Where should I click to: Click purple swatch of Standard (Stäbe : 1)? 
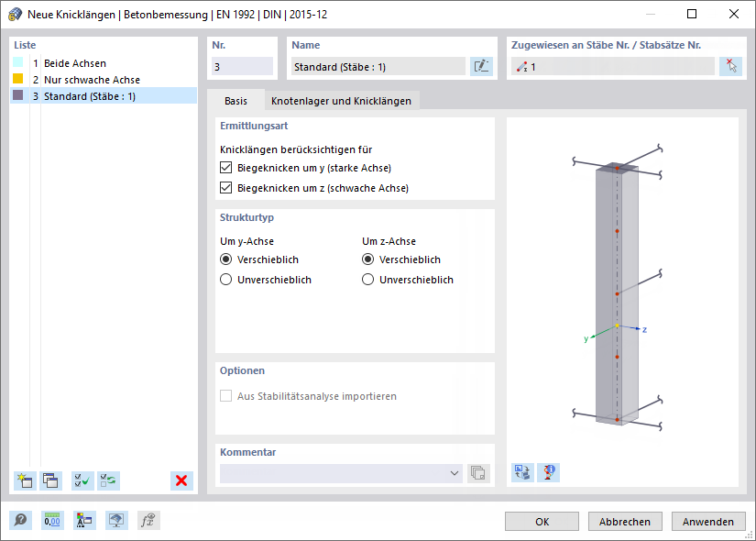click(x=17, y=94)
